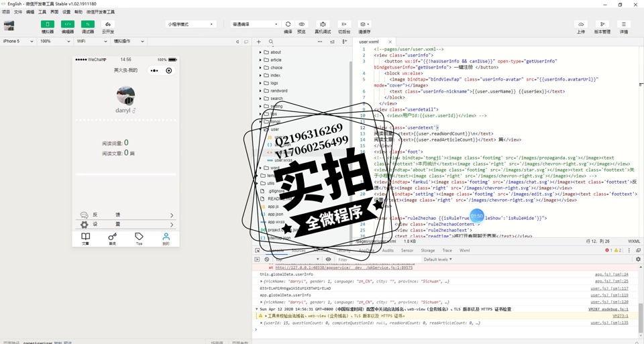Search files using magnifier icon in file tree
This screenshot has width=644, height=344.
click(x=271, y=42)
